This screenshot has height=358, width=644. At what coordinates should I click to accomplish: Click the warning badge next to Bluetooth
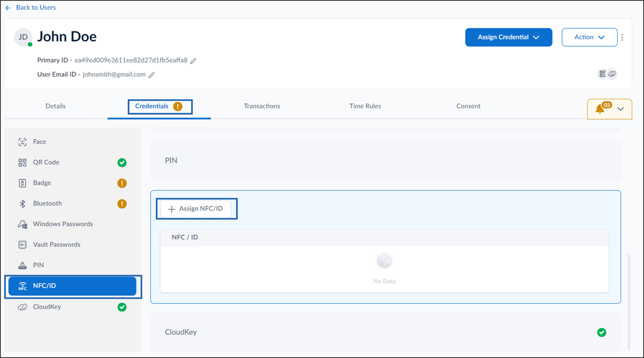[122, 204]
